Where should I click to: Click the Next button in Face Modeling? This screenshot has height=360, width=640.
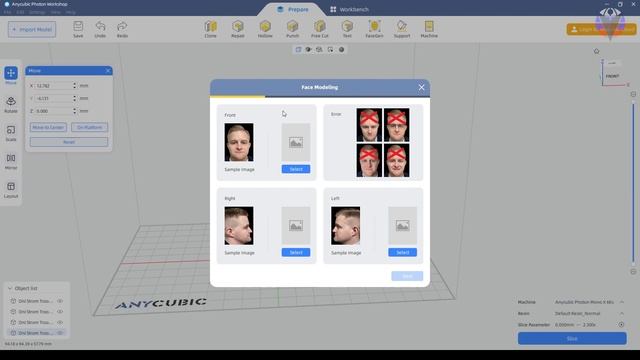[x=407, y=276]
